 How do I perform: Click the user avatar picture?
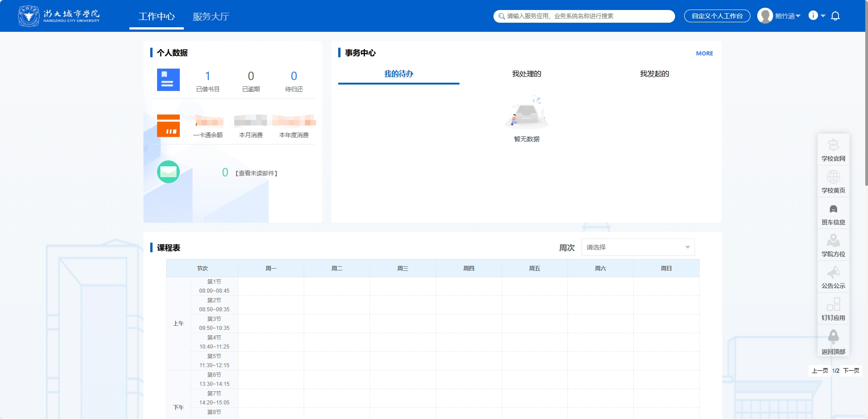coord(765,16)
